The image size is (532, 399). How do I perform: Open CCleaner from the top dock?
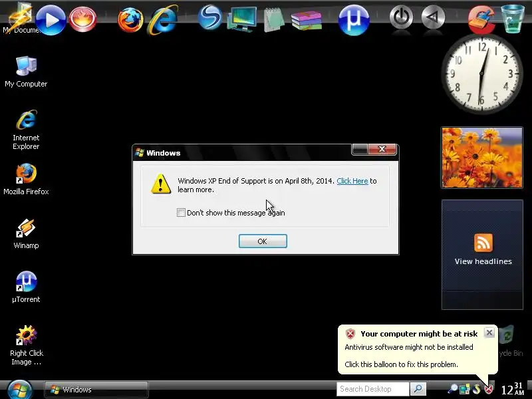(481, 19)
